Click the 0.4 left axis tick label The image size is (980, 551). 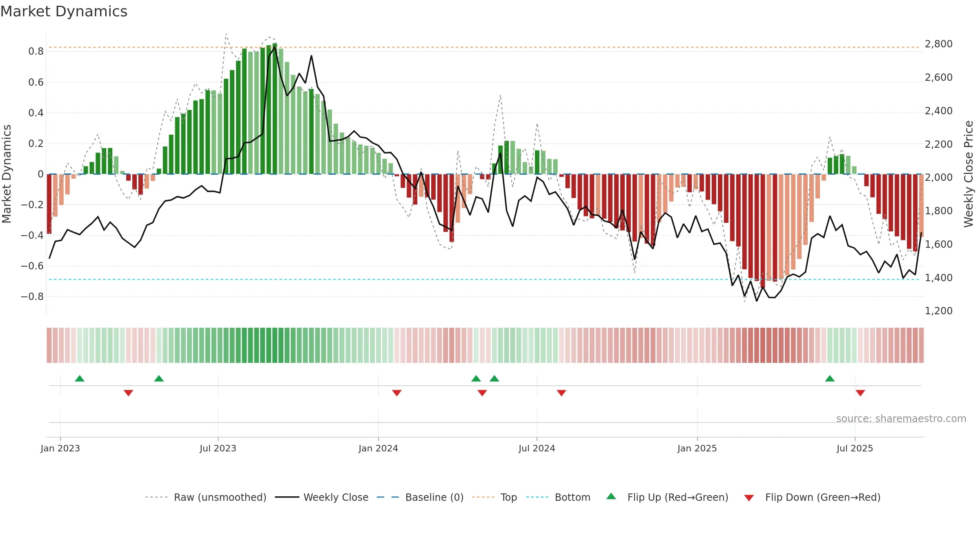(36, 113)
